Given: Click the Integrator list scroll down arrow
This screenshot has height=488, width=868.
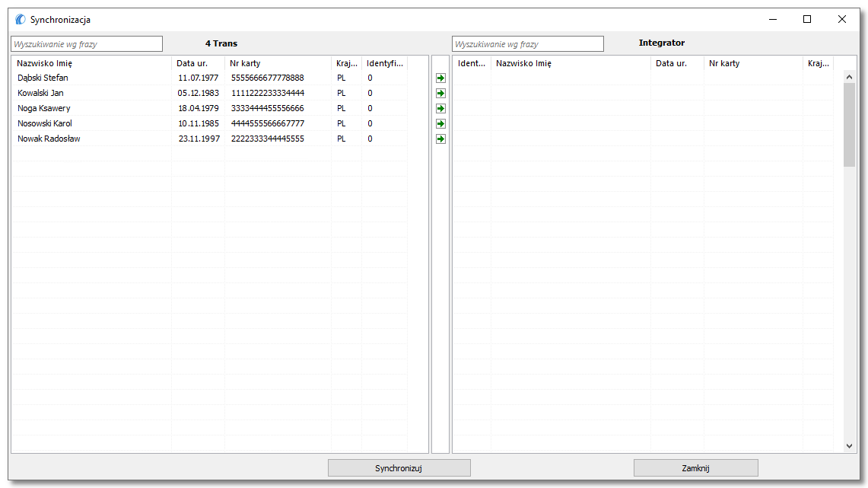Looking at the screenshot, I should (x=849, y=446).
